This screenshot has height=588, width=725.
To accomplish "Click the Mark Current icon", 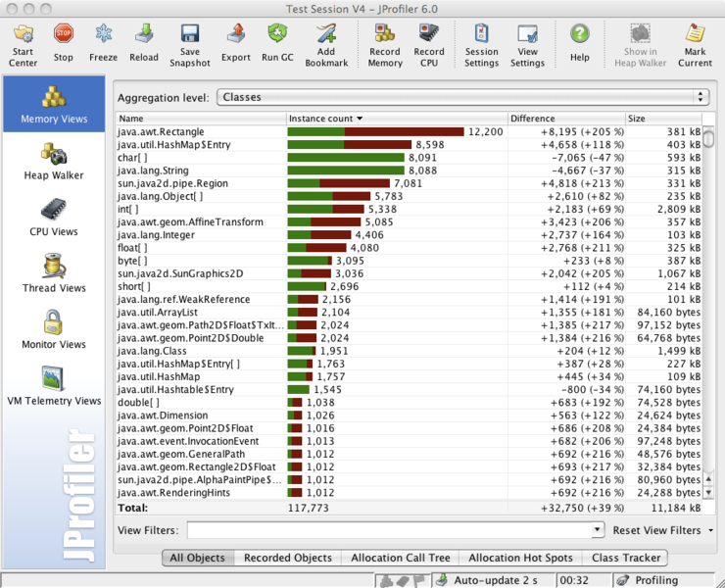I will tap(695, 33).
